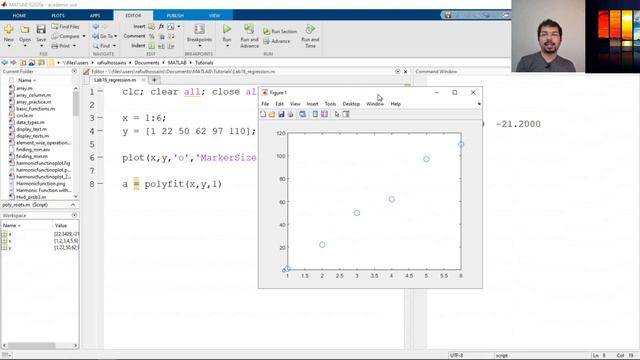Image resolution: width=640 pixels, height=360 pixels.
Task: Switch to the PLOTS ribbon tab
Action: point(58,16)
